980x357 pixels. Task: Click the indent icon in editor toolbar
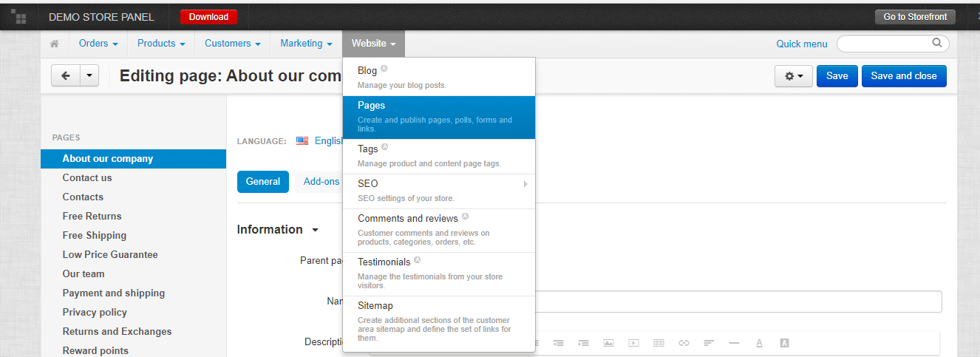coord(584,343)
